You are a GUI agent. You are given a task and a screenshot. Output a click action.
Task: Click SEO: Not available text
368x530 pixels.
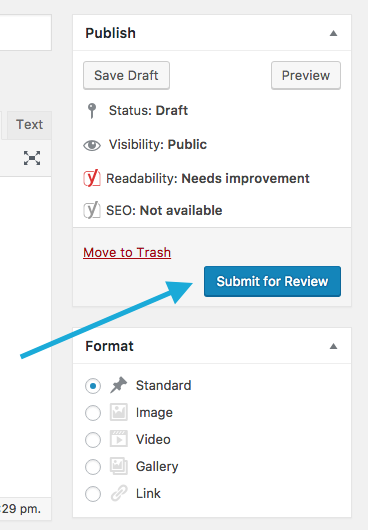pos(164,211)
